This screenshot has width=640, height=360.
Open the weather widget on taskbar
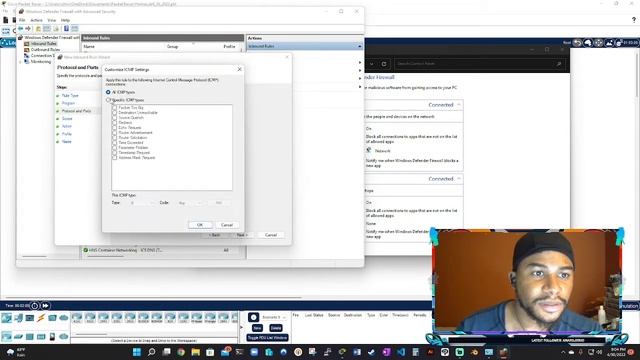[x=16, y=352]
